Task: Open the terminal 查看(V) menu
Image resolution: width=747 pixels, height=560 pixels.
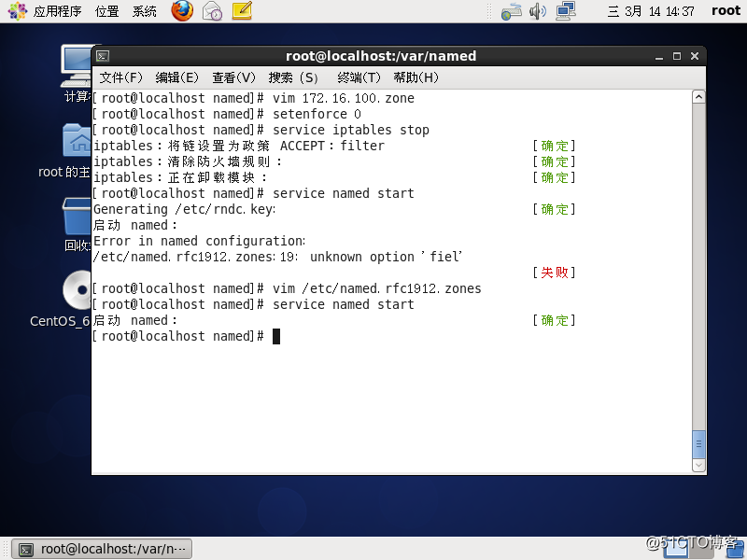Action: click(234, 77)
